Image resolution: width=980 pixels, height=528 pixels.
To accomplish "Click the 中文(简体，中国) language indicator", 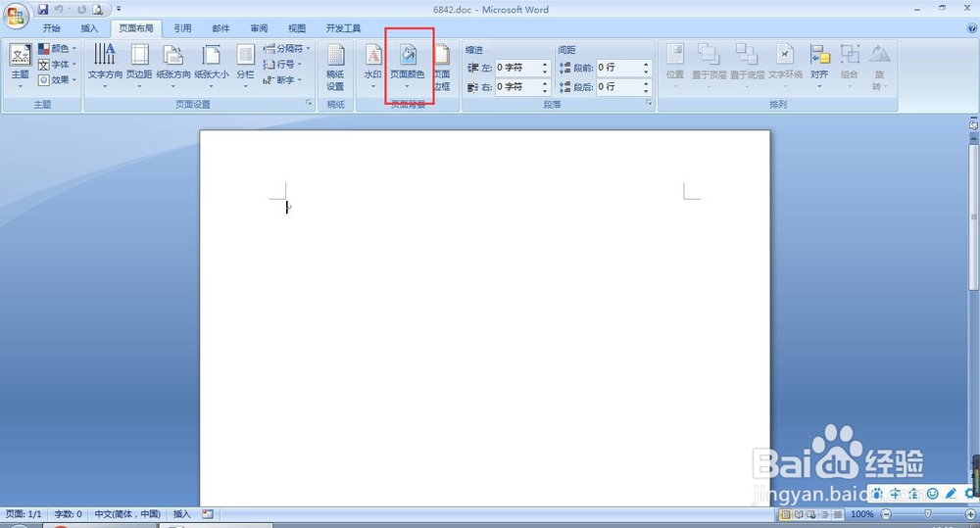I will point(127,513).
